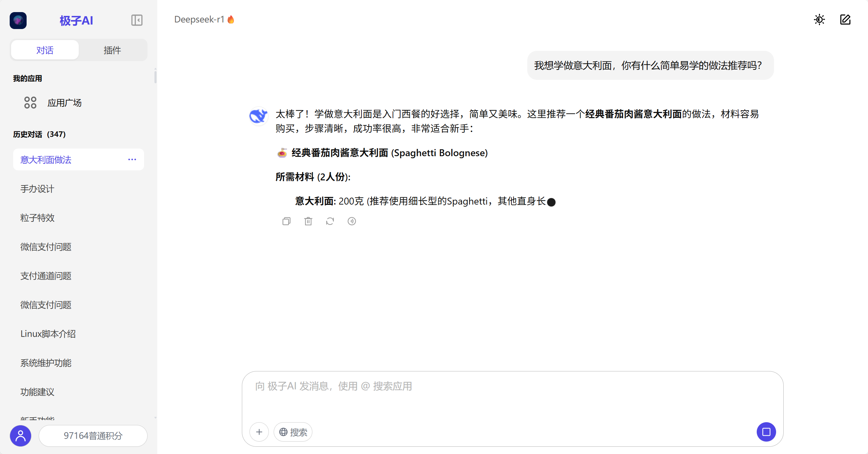Screen dimensions: 868x454
Task: Click the plus attachment button
Action: 259,432
